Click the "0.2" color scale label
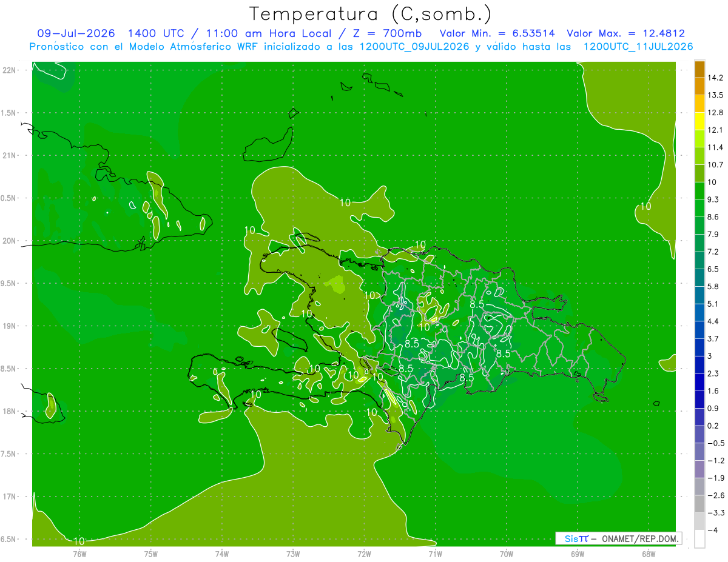This screenshot has width=728, height=562. [x=713, y=426]
